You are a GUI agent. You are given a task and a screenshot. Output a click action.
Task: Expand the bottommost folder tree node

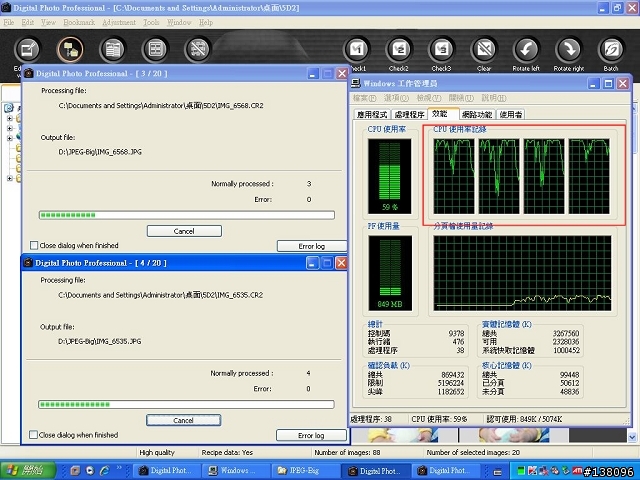click(x=10, y=178)
